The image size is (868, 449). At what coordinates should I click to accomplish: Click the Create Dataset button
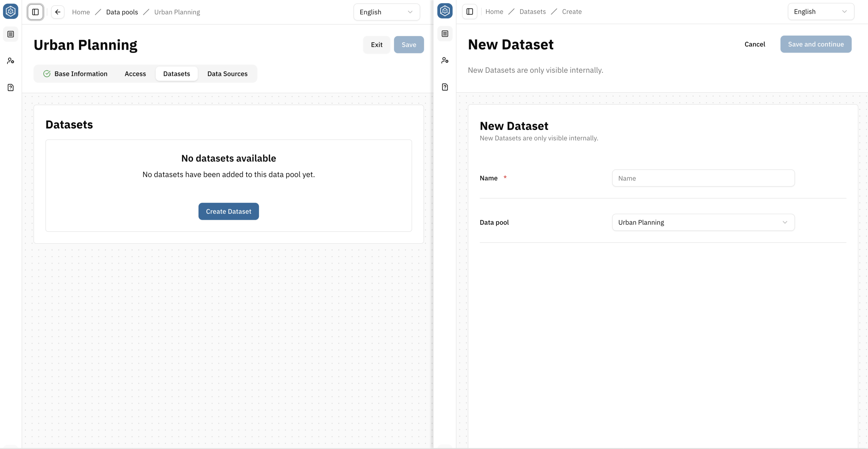pos(228,212)
